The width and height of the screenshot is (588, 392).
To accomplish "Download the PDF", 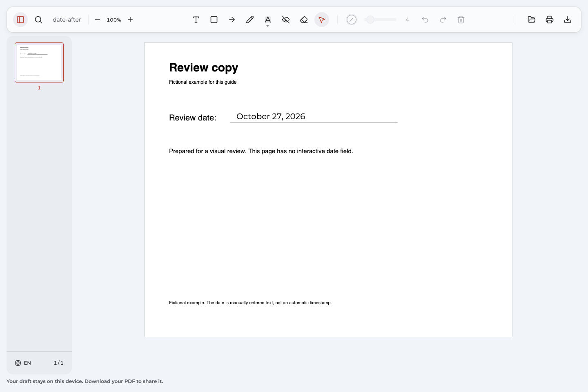I will 568,20.
